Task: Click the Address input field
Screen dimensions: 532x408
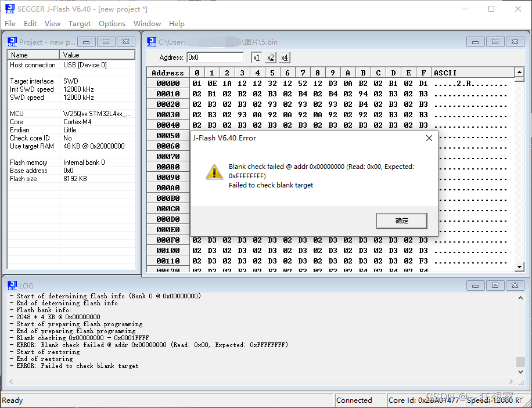Action: (x=215, y=57)
